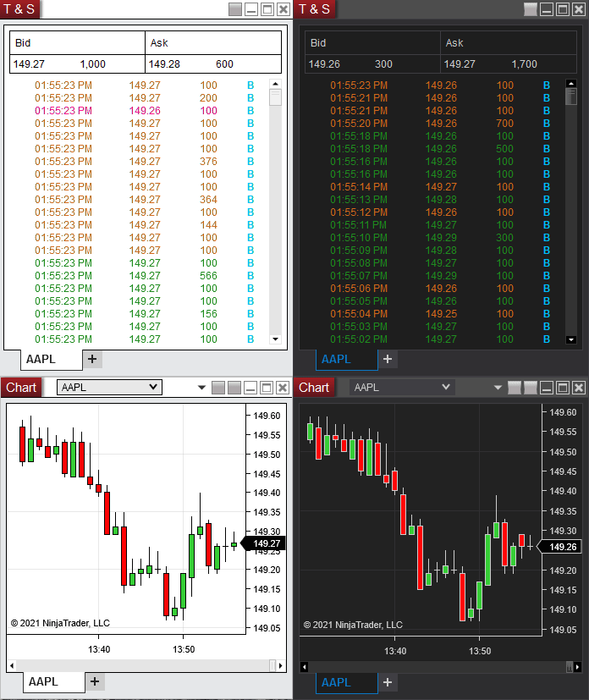The width and height of the screenshot is (589, 700).
Task: Click scroll-down arrow in light T&S list
Action: 275,339
